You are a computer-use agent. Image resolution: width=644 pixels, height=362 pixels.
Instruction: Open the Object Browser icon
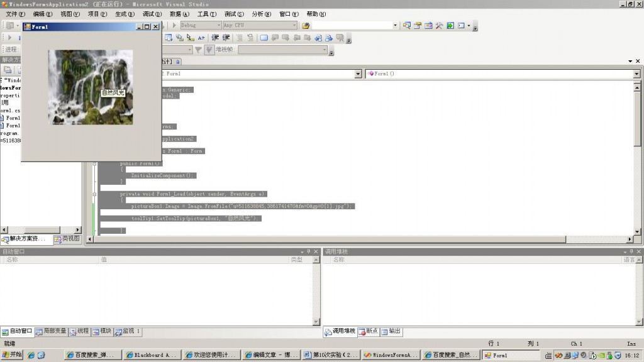pyautogui.click(x=428, y=25)
